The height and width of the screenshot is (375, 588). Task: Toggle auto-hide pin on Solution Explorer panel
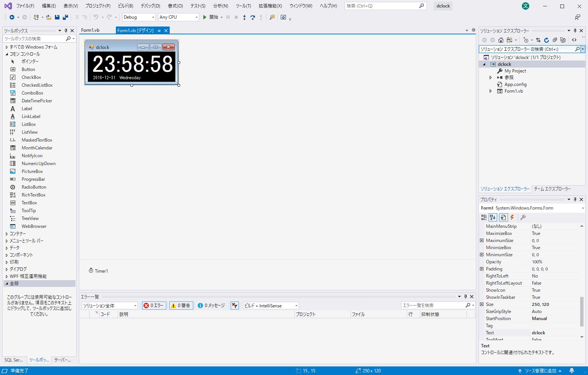point(575,31)
